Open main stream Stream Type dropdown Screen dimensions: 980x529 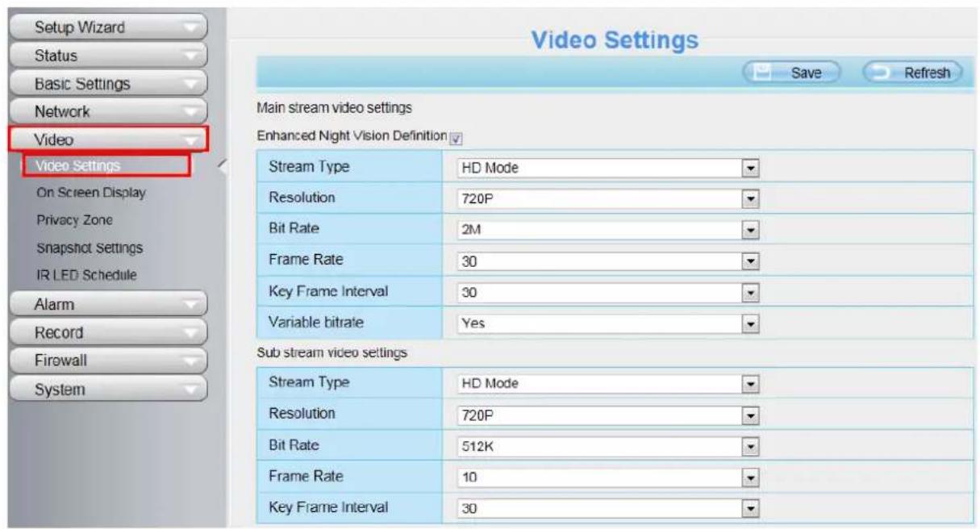609,169
